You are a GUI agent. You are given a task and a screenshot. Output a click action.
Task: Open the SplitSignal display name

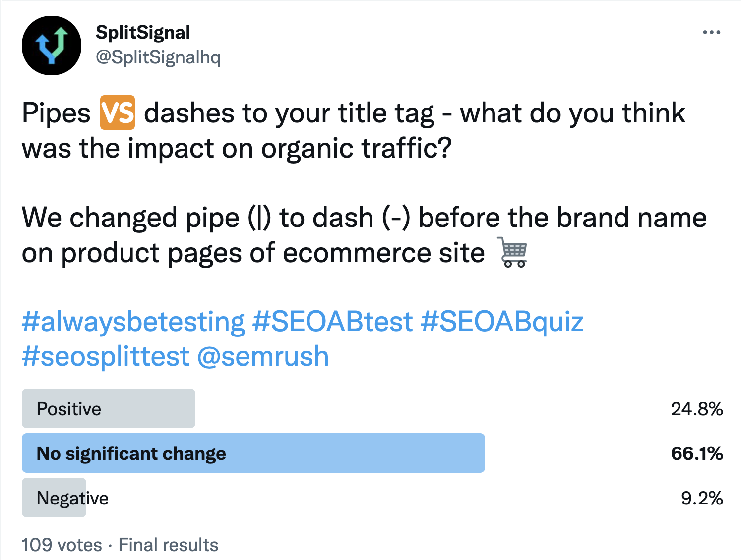coord(143,33)
